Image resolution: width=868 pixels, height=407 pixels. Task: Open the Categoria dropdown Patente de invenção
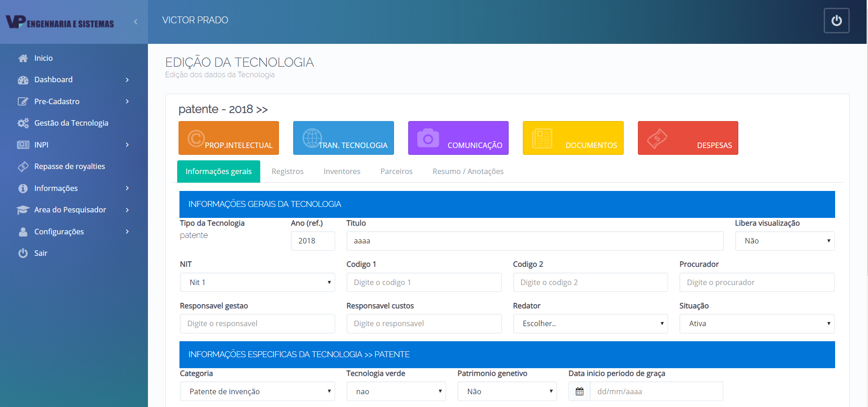257,391
